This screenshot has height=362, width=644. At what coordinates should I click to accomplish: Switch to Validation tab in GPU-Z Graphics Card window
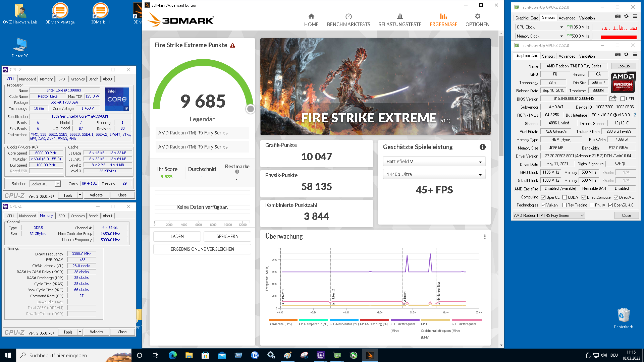pyautogui.click(x=587, y=56)
